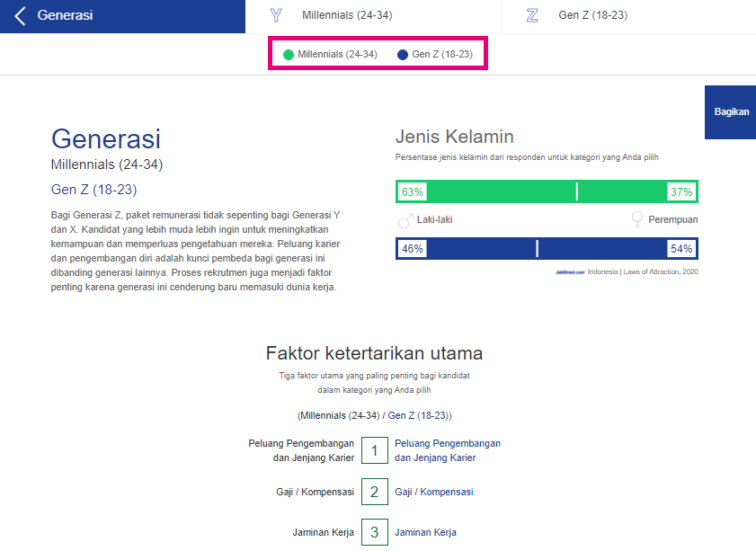This screenshot has width=756, height=551.
Task: Open the Millennials (24-34) tab in top bar
Action: tap(347, 15)
